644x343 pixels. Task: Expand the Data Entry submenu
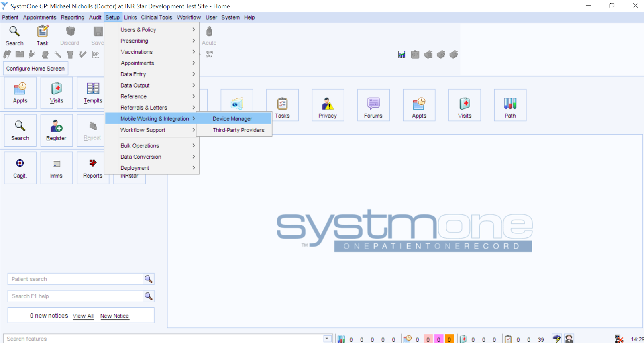coord(152,74)
